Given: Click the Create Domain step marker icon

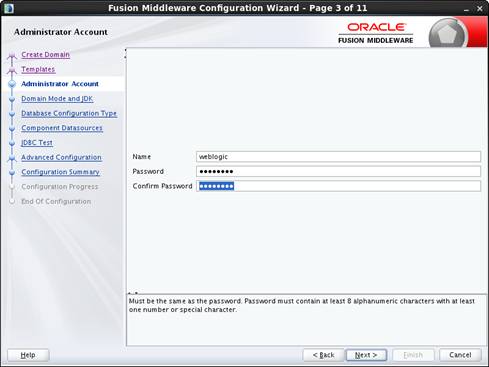Looking at the screenshot, I should (12, 55).
